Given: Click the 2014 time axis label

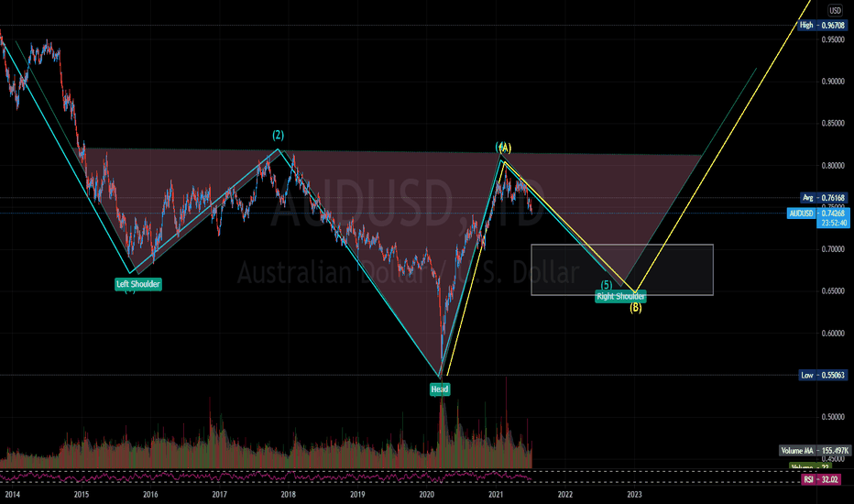Looking at the screenshot, I should click(x=12, y=494).
